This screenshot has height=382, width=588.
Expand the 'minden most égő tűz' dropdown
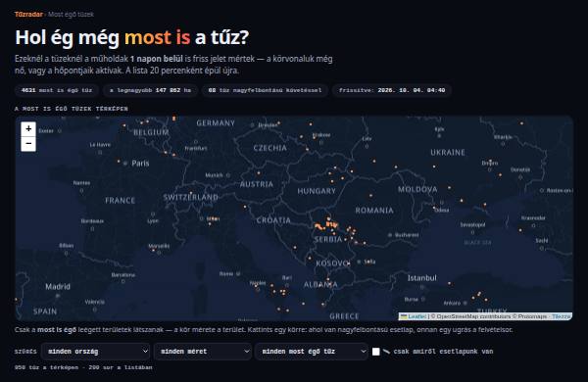[312, 352]
